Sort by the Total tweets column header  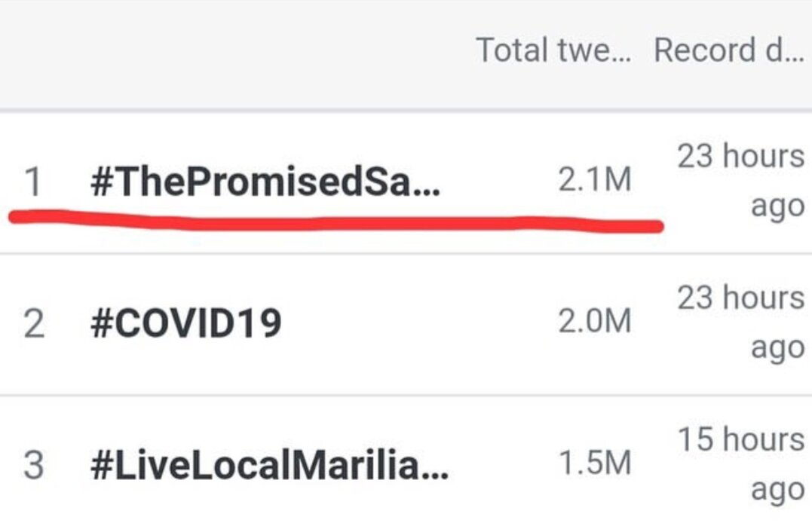[553, 50]
